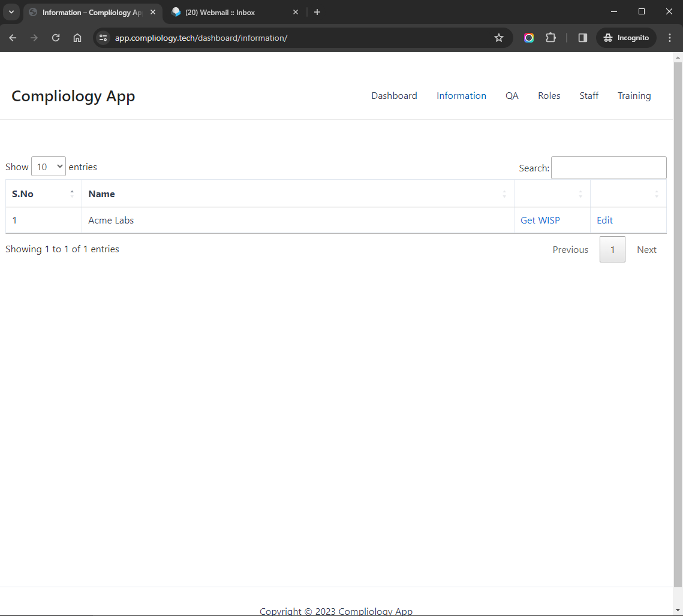Image resolution: width=683 pixels, height=616 pixels.
Task: Click the Compliology App site title
Action: tap(73, 96)
